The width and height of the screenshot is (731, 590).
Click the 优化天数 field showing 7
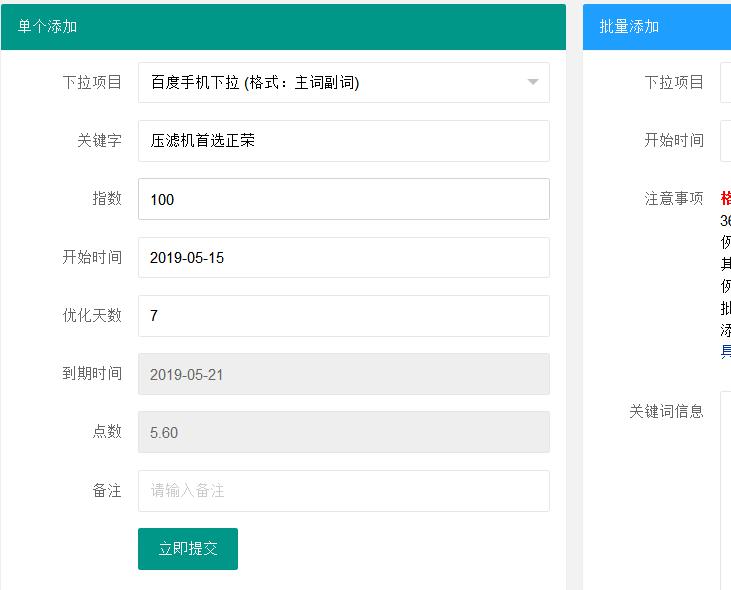(x=343, y=316)
